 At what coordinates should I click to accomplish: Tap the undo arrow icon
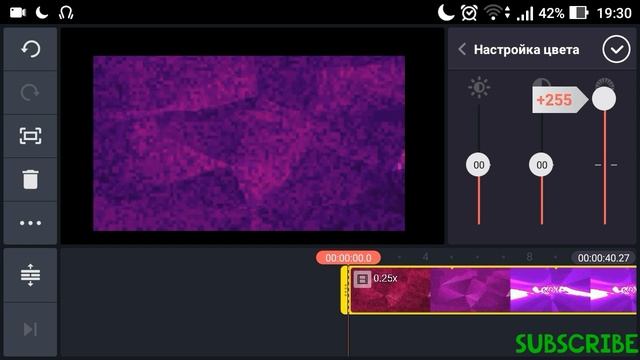tap(30, 49)
